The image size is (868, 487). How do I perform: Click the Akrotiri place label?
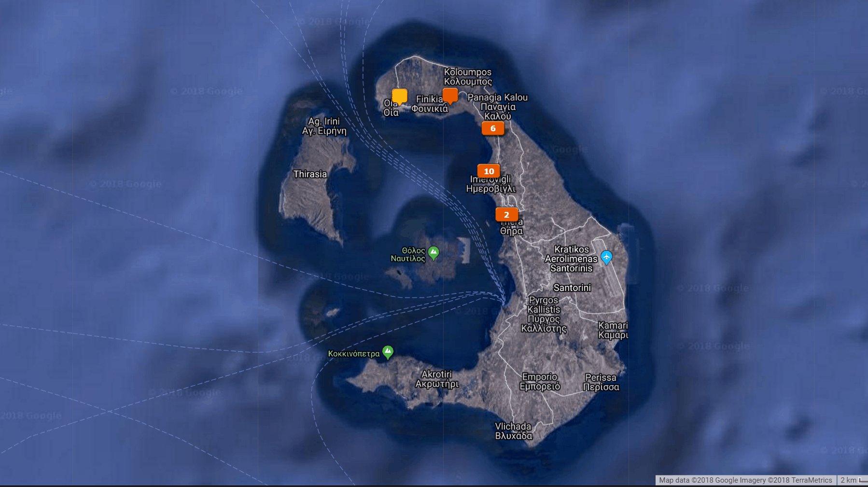437,379
